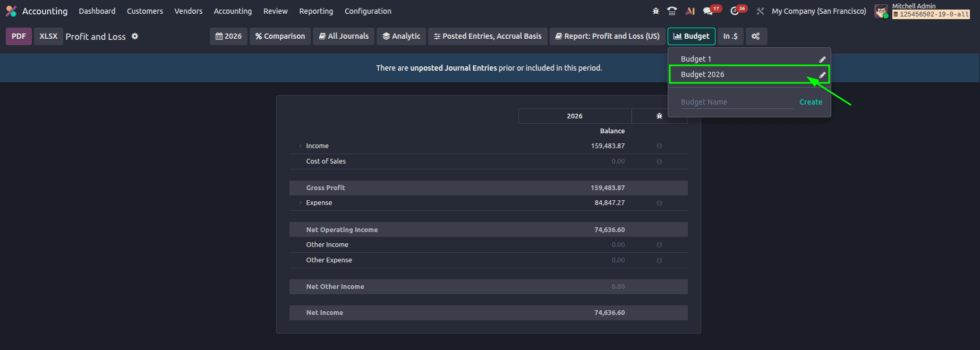Select Budget 1 from the list
980x350 pixels.
[696, 59]
